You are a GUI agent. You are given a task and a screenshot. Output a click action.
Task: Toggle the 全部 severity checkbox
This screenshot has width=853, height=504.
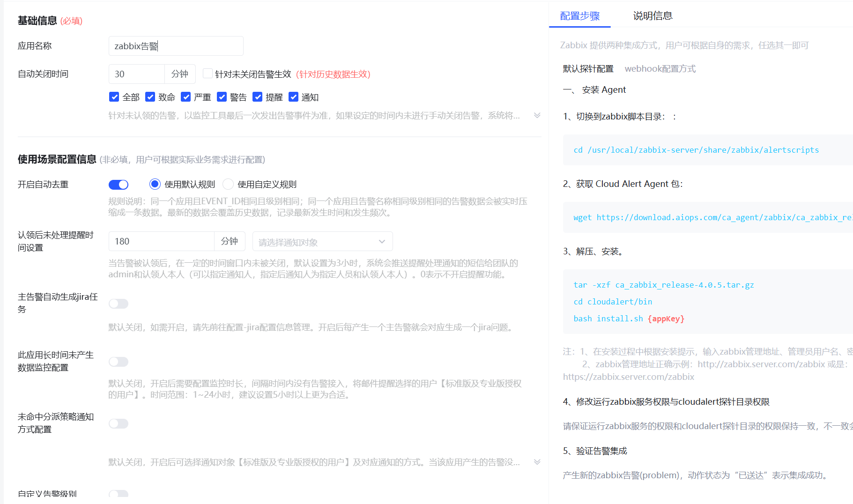point(114,97)
